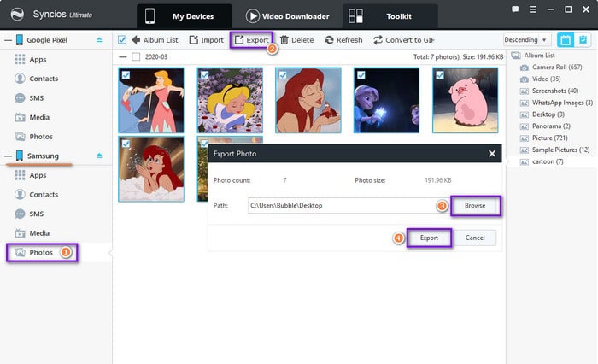
Task: Go back to Album List
Action: 155,40
